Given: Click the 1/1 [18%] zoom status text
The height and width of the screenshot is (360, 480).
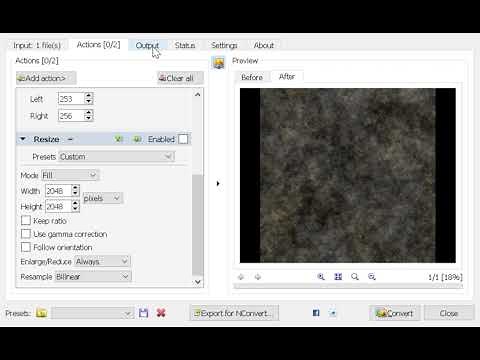Looking at the screenshot, I should (x=445, y=277).
